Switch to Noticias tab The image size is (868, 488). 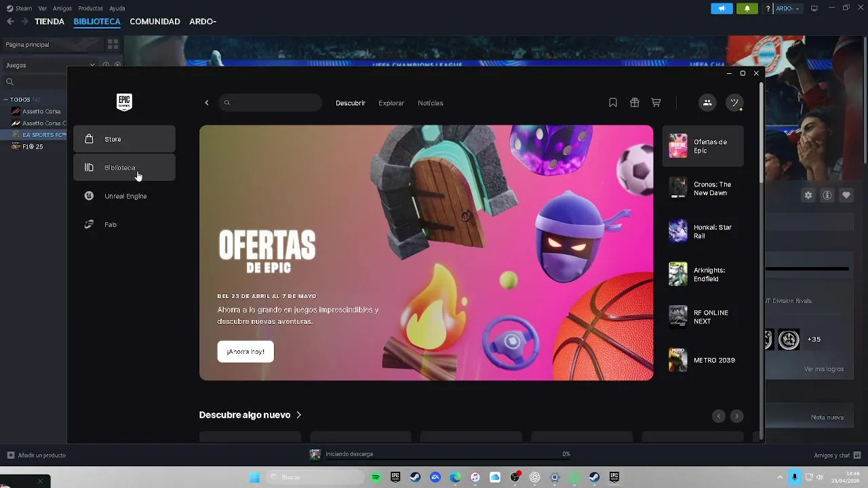click(x=431, y=103)
